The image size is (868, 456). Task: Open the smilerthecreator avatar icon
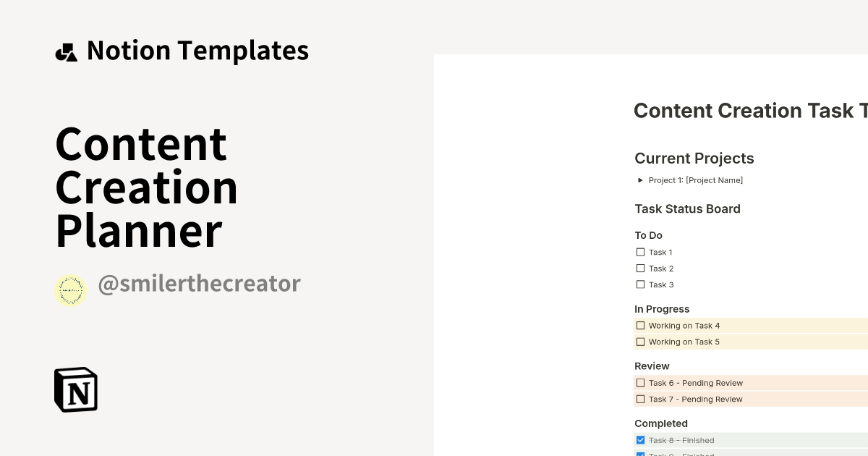(70, 290)
